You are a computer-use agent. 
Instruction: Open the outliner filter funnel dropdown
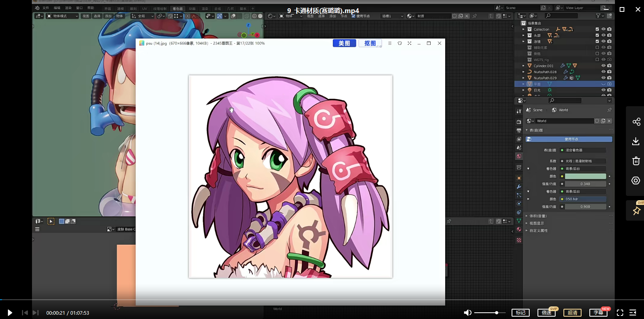click(599, 16)
